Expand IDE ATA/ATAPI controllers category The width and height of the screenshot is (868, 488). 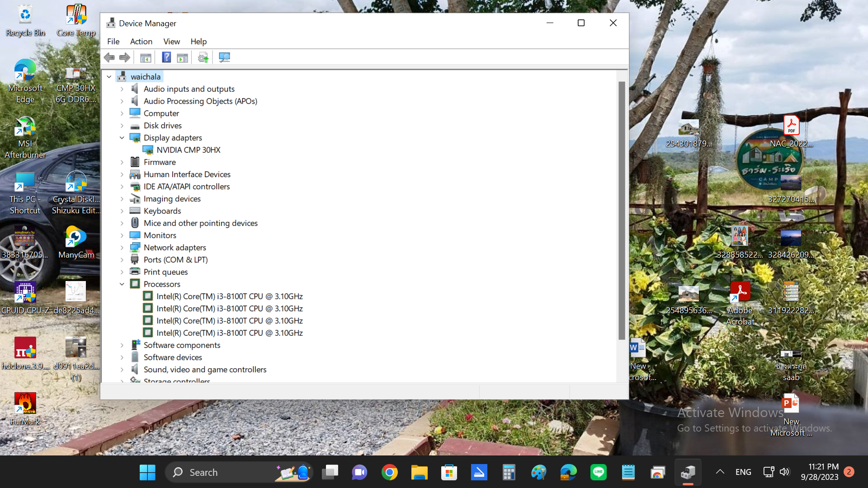[x=122, y=187]
